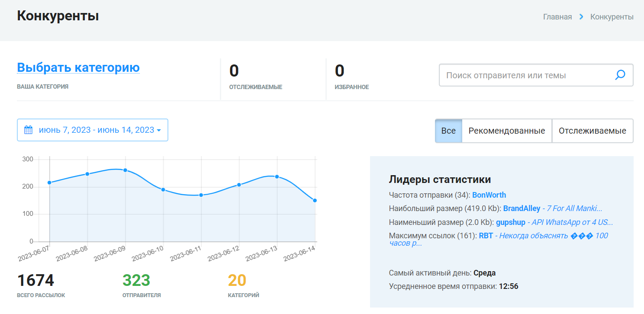Select the Все filter tab
644x314 pixels.
pyautogui.click(x=448, y=131)
